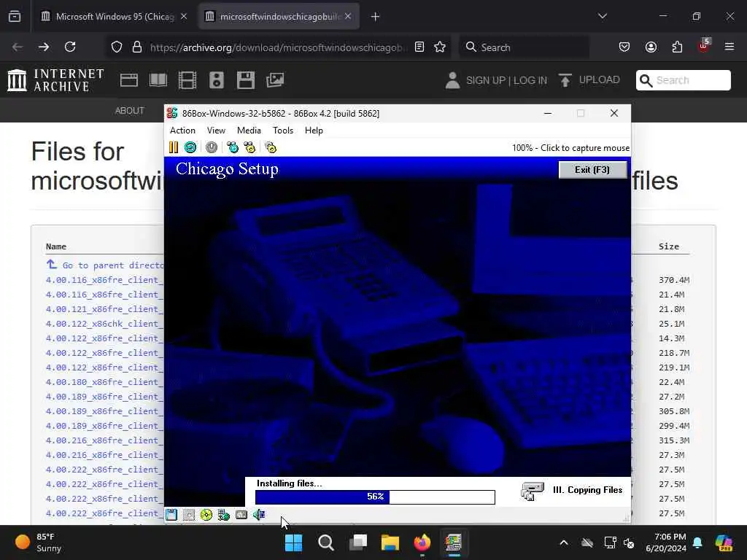Click the uBlock Origin extension icon
This screenshot has height=560, width=747.
click(704, 47)
